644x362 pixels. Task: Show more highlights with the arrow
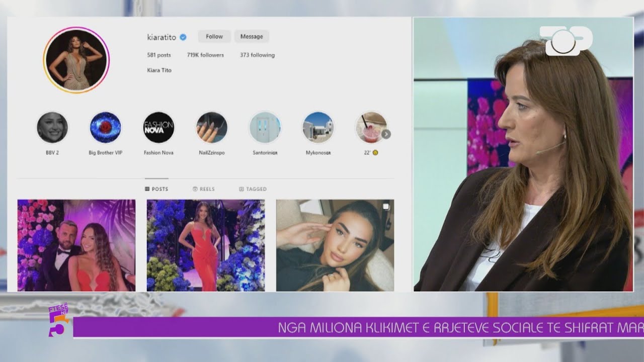(x=386, y=134)
